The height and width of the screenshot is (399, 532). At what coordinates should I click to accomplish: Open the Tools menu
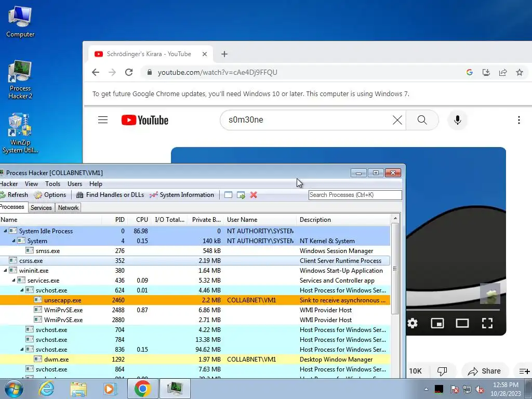(52, 184)
